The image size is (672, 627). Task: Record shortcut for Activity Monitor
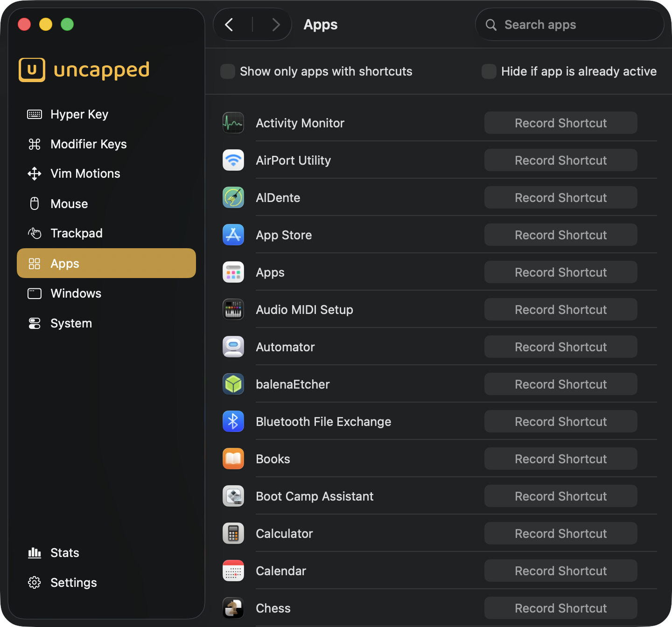(560, 123)
